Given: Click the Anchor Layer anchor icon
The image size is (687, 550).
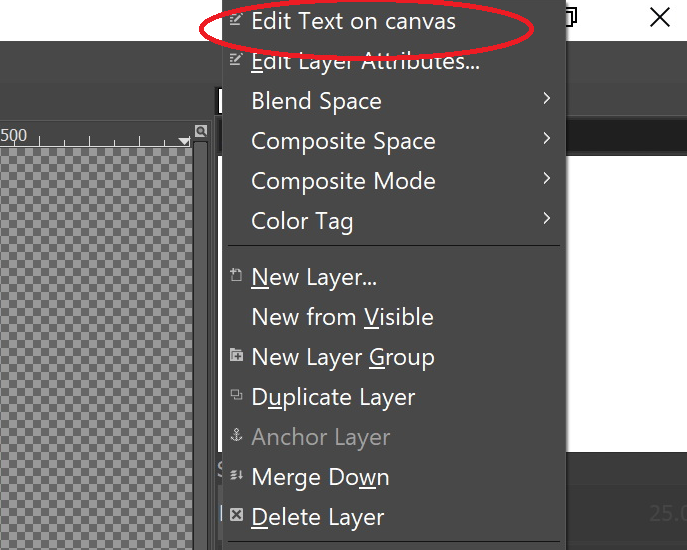Looking at the screenshot, I should tap(236, 436).
